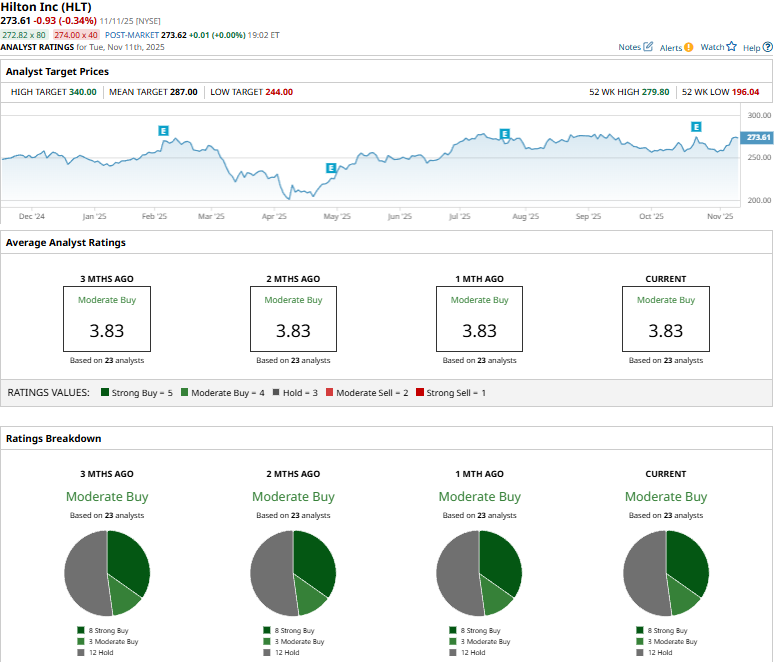Click the Watch star icon
This screenshot has width=775, height=662.
(731, 47)
